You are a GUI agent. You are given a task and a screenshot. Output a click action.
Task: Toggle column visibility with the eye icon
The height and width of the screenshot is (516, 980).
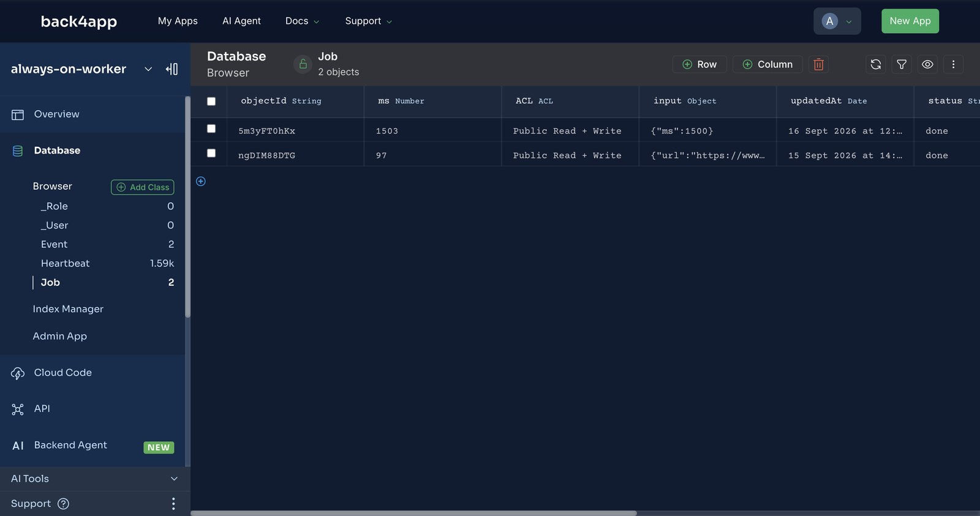click(927, 64)
